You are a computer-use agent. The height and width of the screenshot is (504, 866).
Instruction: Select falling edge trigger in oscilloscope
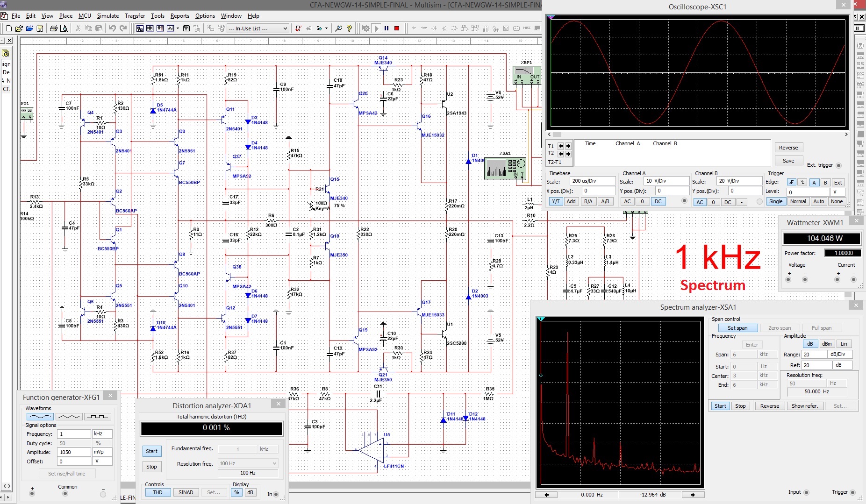tap(802, 183)
